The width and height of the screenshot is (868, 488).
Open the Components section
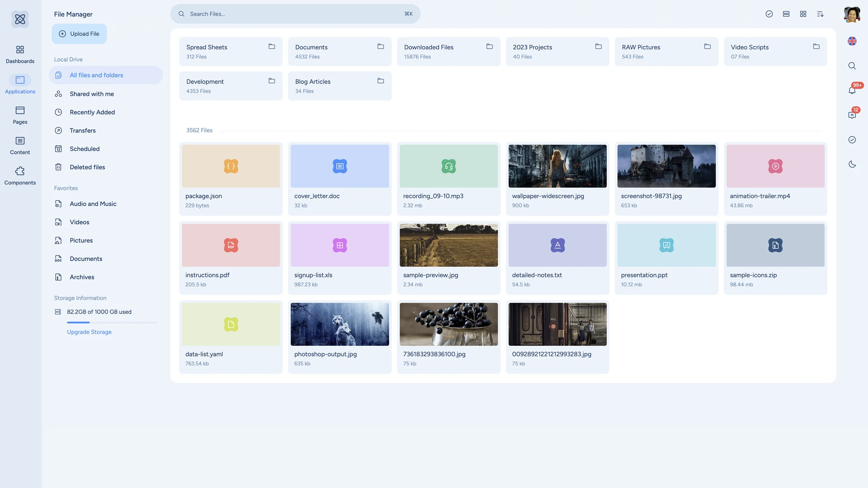click(20, 176)
